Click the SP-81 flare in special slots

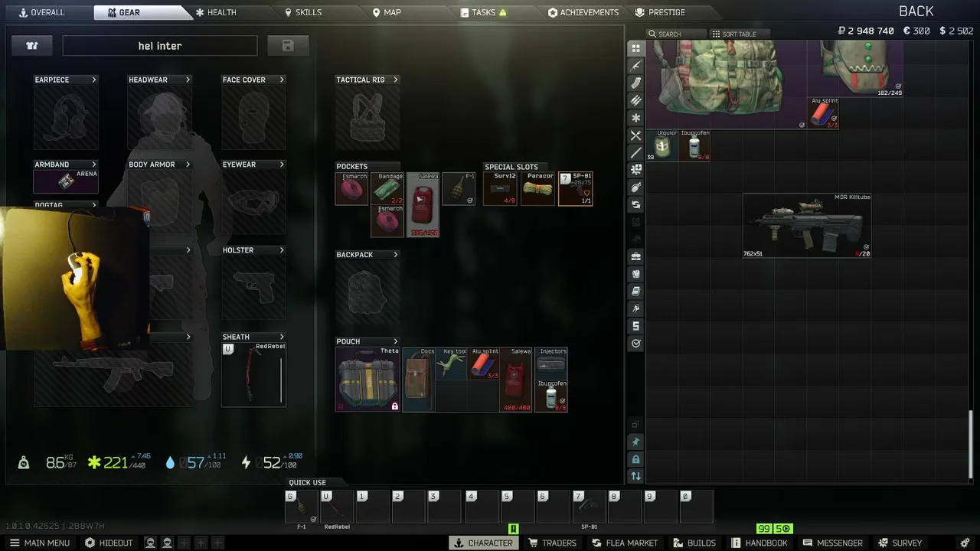coord(576,189)
